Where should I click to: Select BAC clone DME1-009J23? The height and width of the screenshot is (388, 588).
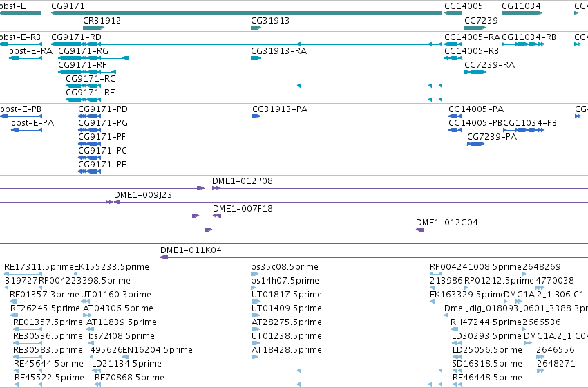351,202
